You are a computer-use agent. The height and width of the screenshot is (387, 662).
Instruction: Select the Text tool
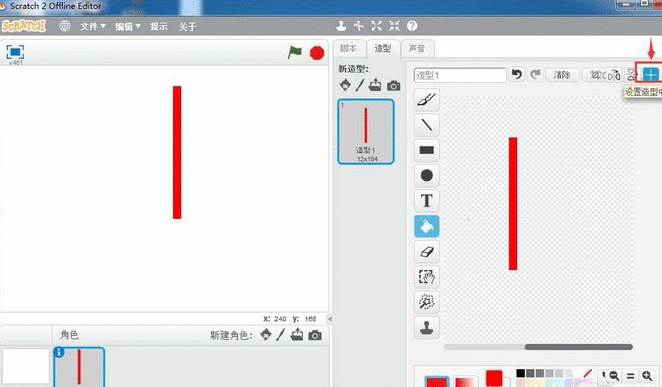[426, 201]
